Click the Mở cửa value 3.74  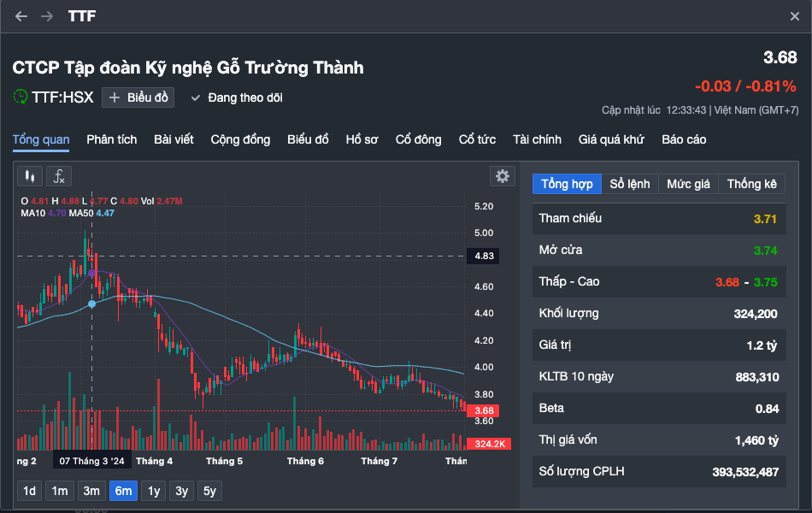[x=765, y=251]
